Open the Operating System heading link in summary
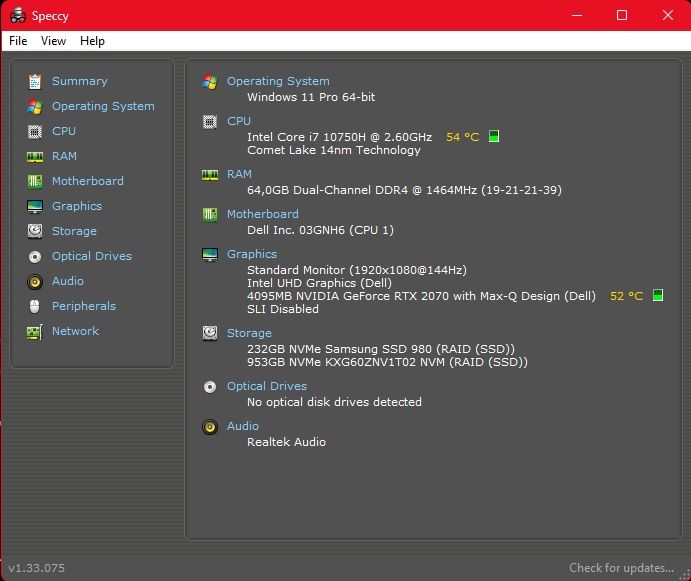 pos(278,81)
